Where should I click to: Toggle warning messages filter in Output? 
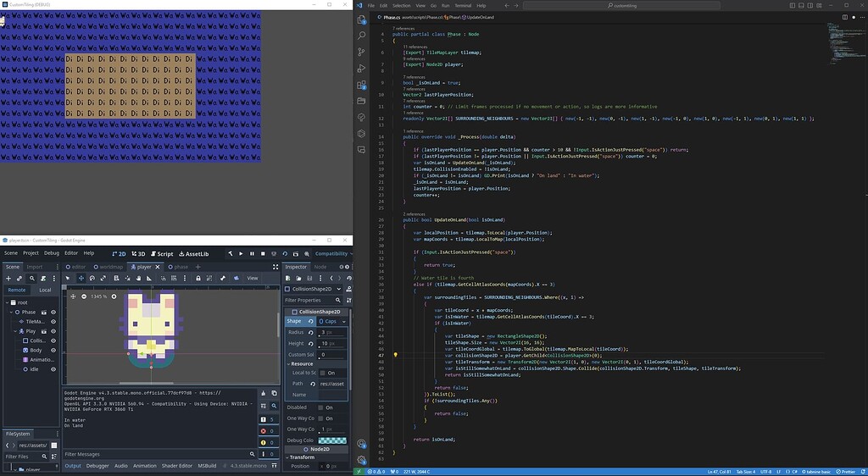pos(267,442)
